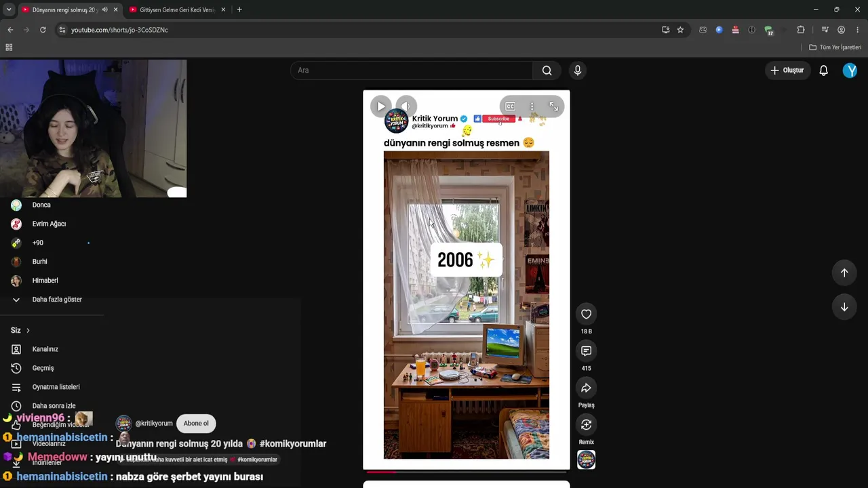The image size is (868, 488).
Task: Open the sound thumbnail below Remix
Action: pos(586,460)
